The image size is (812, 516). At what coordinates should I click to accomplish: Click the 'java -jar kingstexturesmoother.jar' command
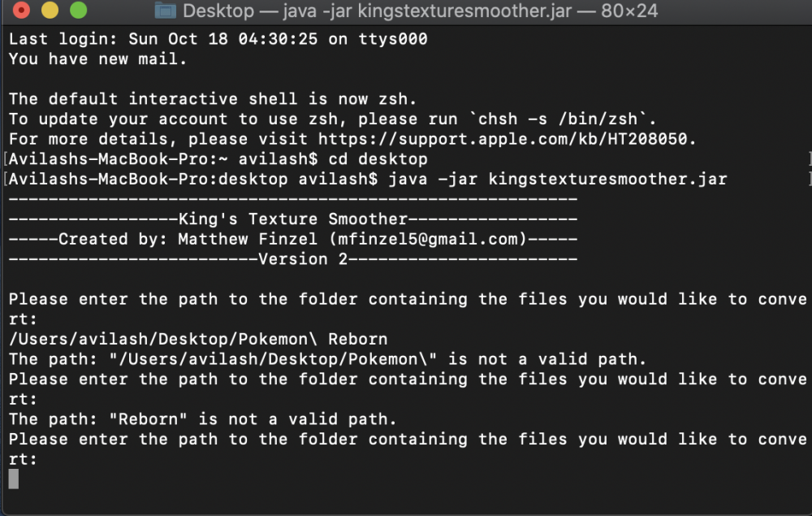(558, 180)
